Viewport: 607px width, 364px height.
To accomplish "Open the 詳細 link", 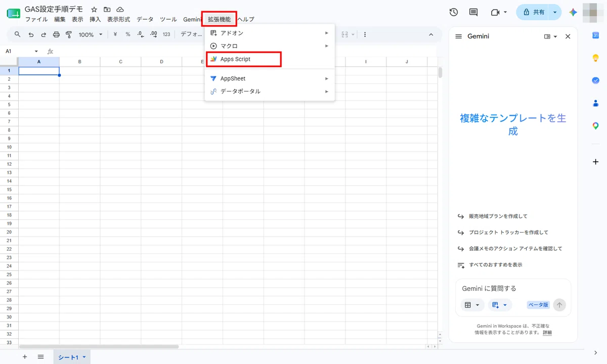I will click(x=547, y=333).
